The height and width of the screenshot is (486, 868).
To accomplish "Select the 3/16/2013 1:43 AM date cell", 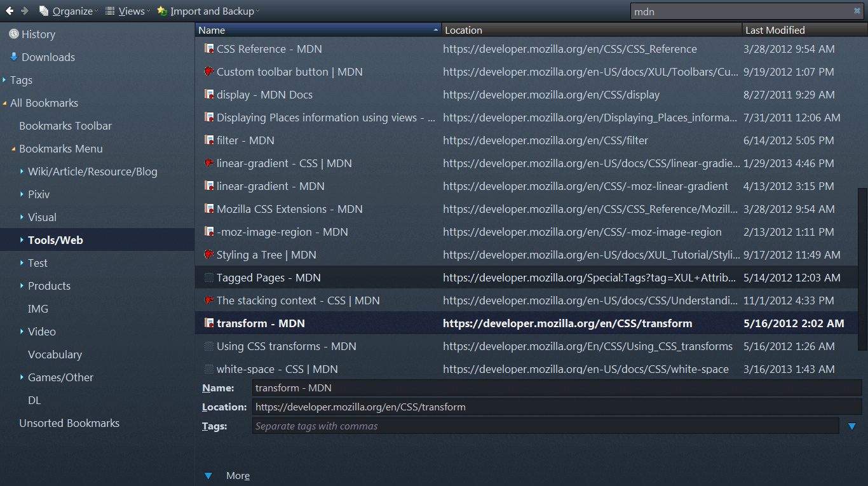I will (789, 369).
